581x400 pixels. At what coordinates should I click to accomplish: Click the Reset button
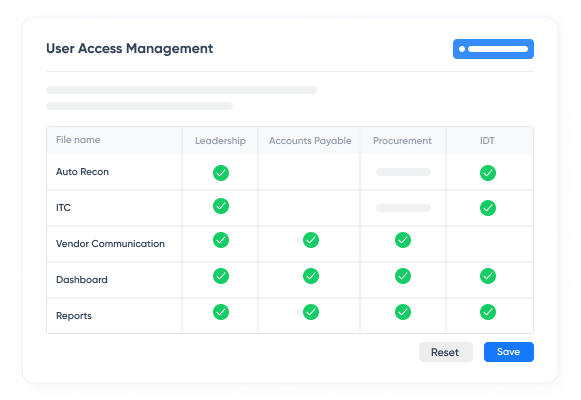[x=446, y=352]
